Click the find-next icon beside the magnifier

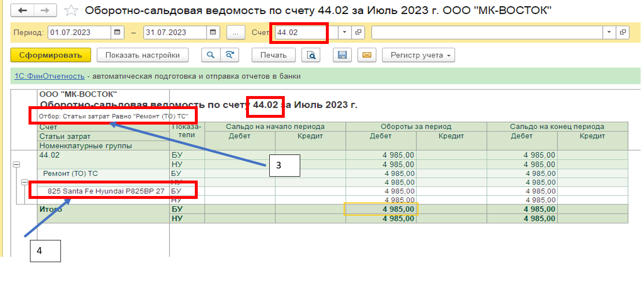point(230,55)
